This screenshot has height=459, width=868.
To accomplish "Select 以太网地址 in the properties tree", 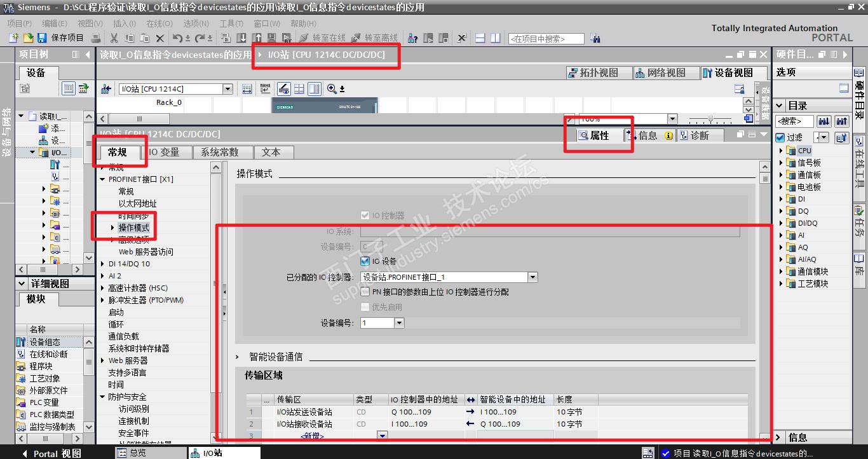I will coord(137,203).
